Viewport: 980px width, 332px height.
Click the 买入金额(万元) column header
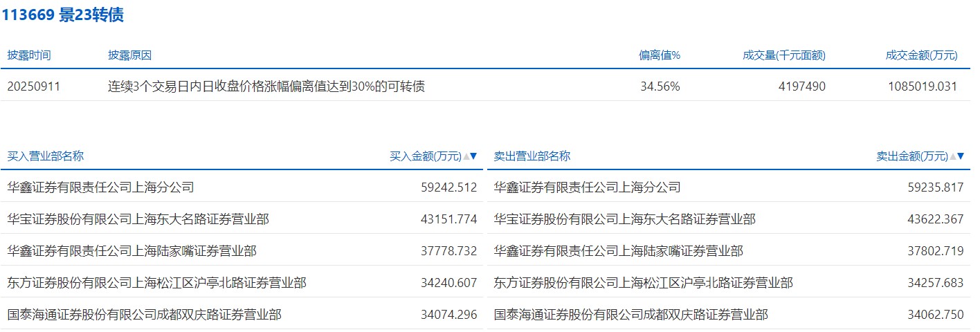tap(426, 156)
